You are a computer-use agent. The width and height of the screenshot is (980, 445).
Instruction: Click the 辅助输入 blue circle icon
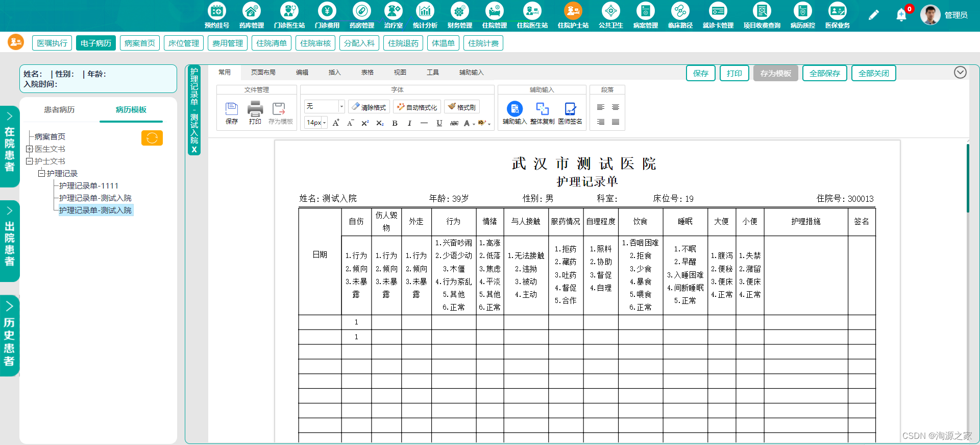(514, 108)
